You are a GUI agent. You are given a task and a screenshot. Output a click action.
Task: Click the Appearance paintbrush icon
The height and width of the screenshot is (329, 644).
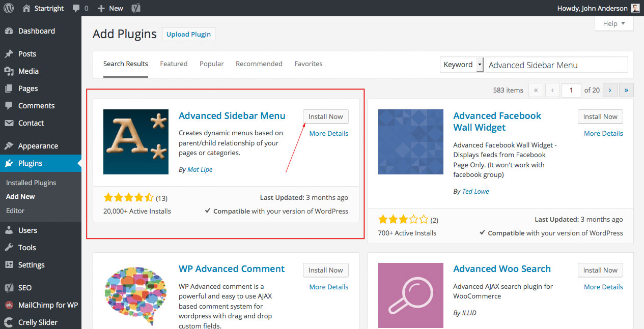9,146
